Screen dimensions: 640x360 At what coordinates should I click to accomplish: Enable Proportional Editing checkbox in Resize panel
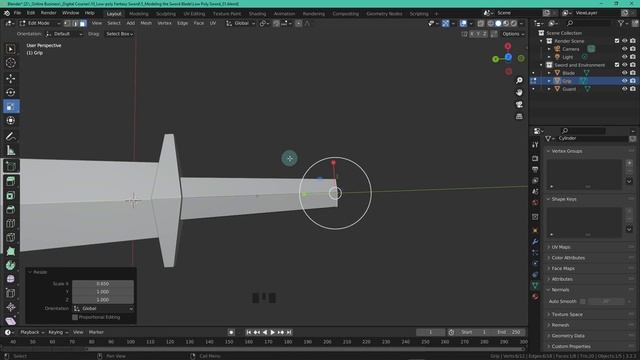[75, 317]
